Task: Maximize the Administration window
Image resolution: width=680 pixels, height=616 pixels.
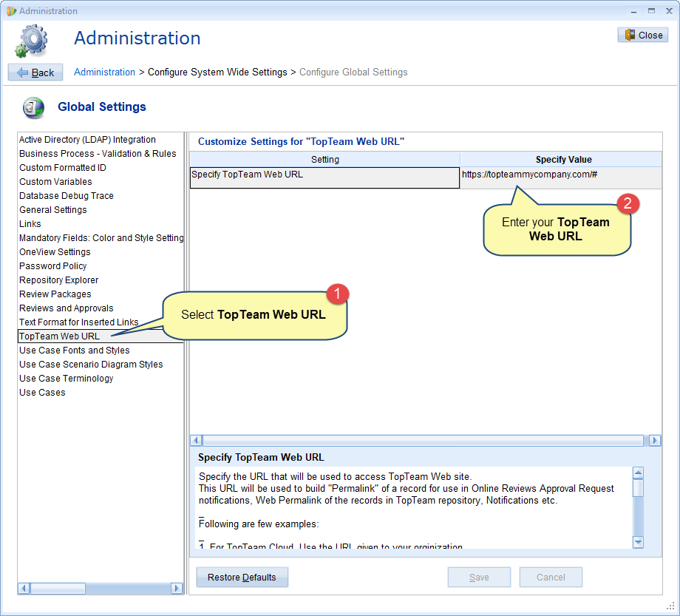Action: pos(651,11)
